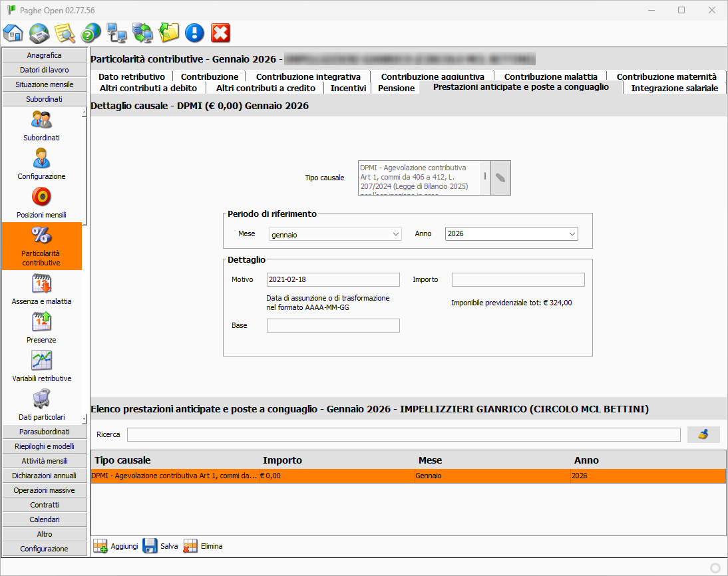Expand the Parasubordinati sidebar section
This screenshot has width=728, height=576.
click(45, 432)
